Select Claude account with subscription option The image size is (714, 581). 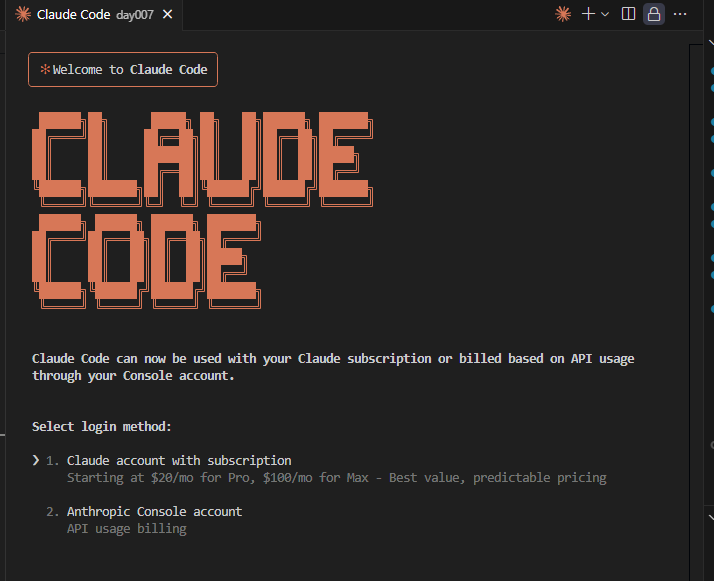click(x=179, y=460)
